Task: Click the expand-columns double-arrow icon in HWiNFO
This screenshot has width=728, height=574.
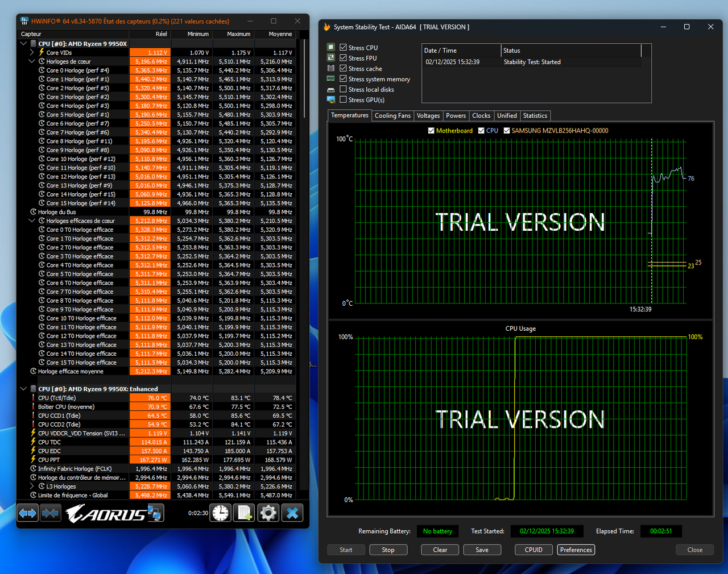Action: 28,513
